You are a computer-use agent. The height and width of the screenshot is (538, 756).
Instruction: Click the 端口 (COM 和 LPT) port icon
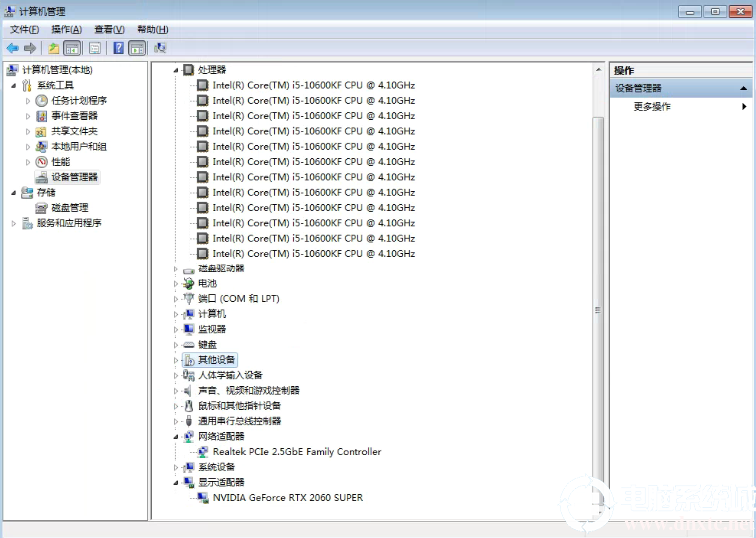coord(189,299)
